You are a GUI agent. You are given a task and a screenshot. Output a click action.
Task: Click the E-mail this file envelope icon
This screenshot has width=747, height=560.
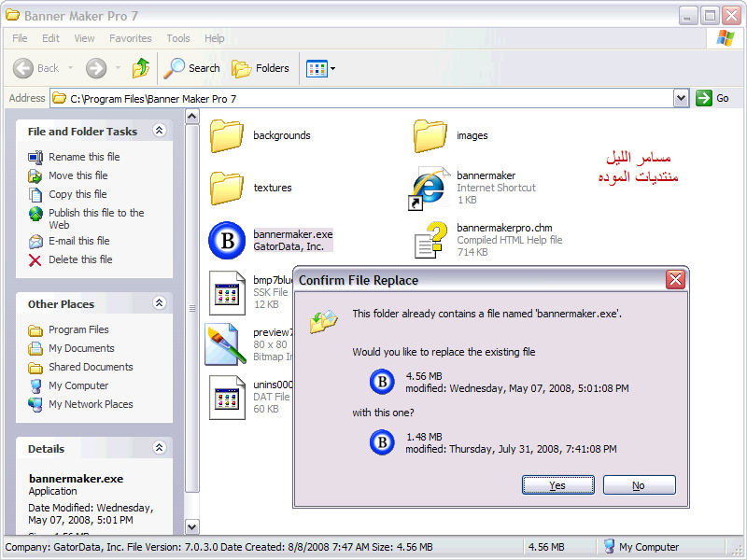(x=35, y=242)
